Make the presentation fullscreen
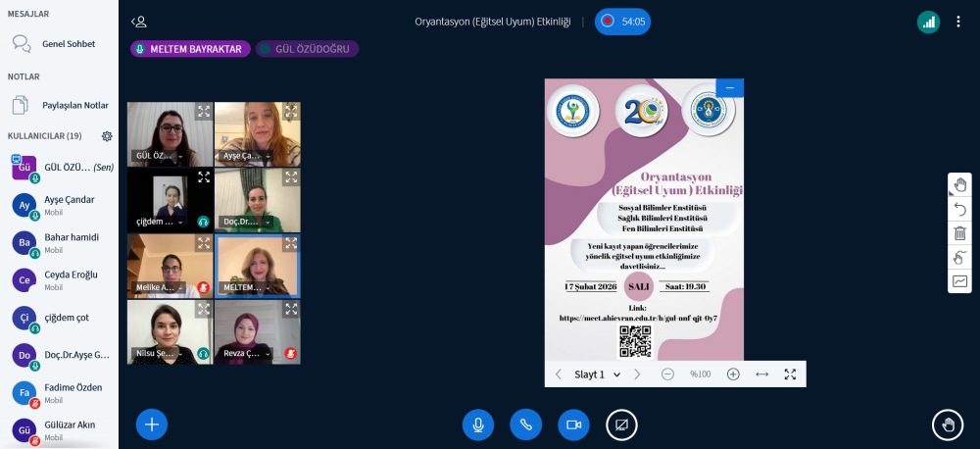Image resolution: width=980 pixels, height=449 pixels. point(790,374)
